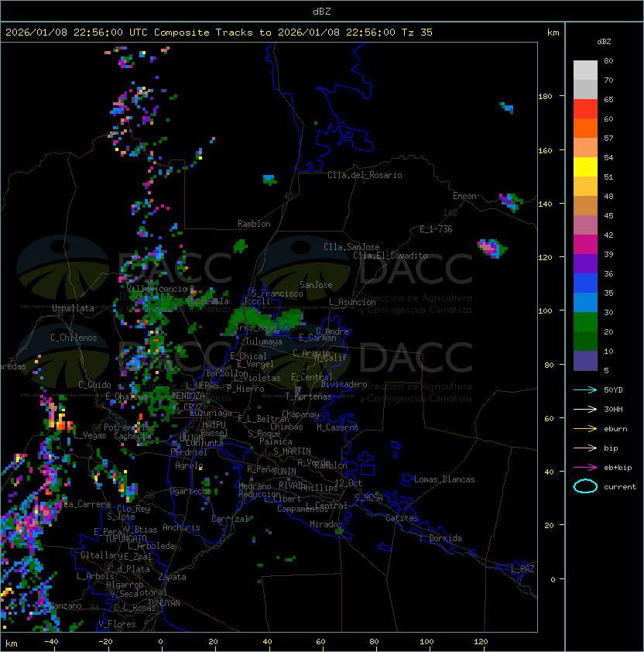Click the '120' tick on the bottom km axis
The height and width of the screenshot is (652, 644).
point(481,642)
